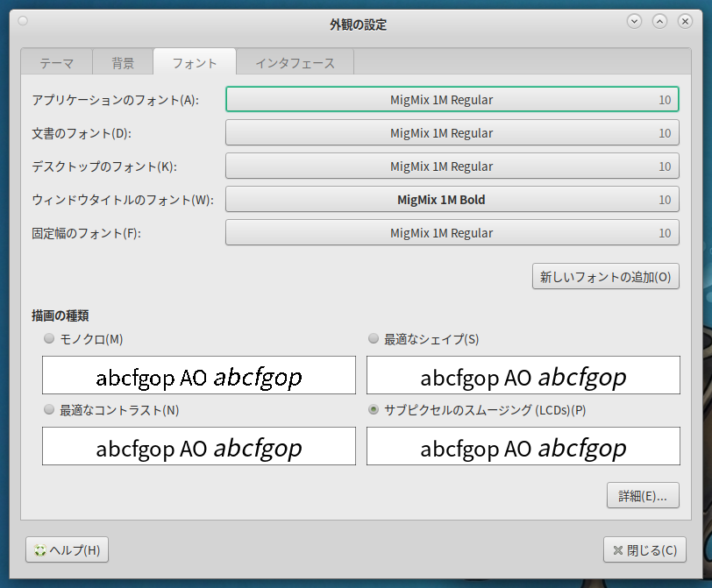This screenshot has width=712, height=588.
Task: Click the アプリケーションのフォント(A): label
Action: [116, 99]
